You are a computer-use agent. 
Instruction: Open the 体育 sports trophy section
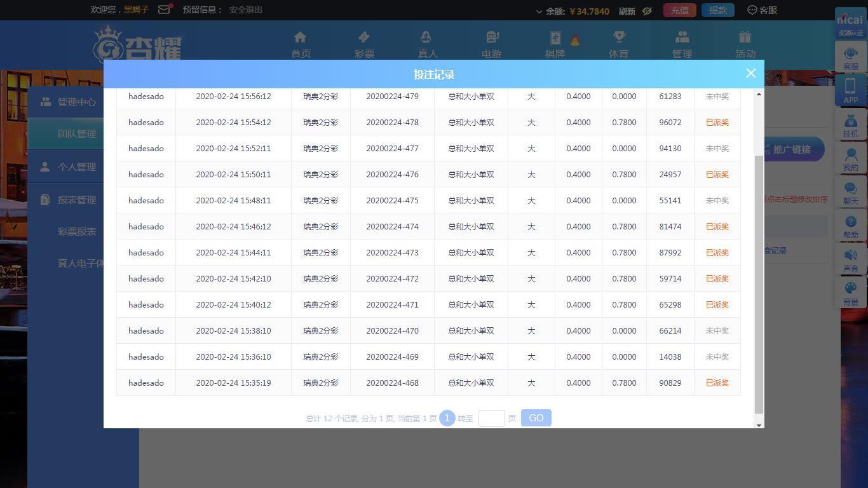[618, 44]
